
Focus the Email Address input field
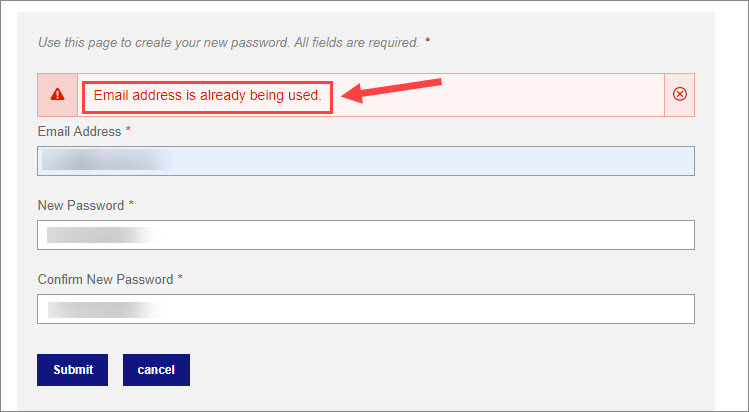click(366, 161)
